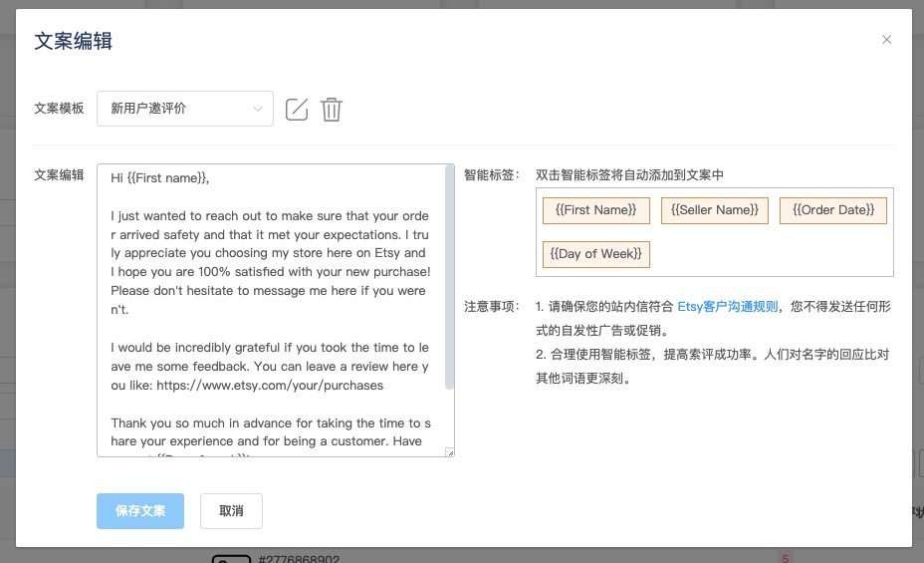
Task: Click the textarea resize handle corner
Action: pos(450,452)
